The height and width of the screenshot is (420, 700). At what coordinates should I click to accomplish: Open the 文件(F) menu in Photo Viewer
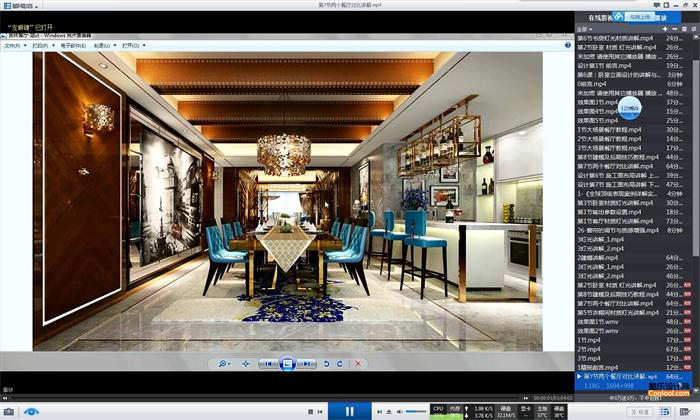click(15, 46)
